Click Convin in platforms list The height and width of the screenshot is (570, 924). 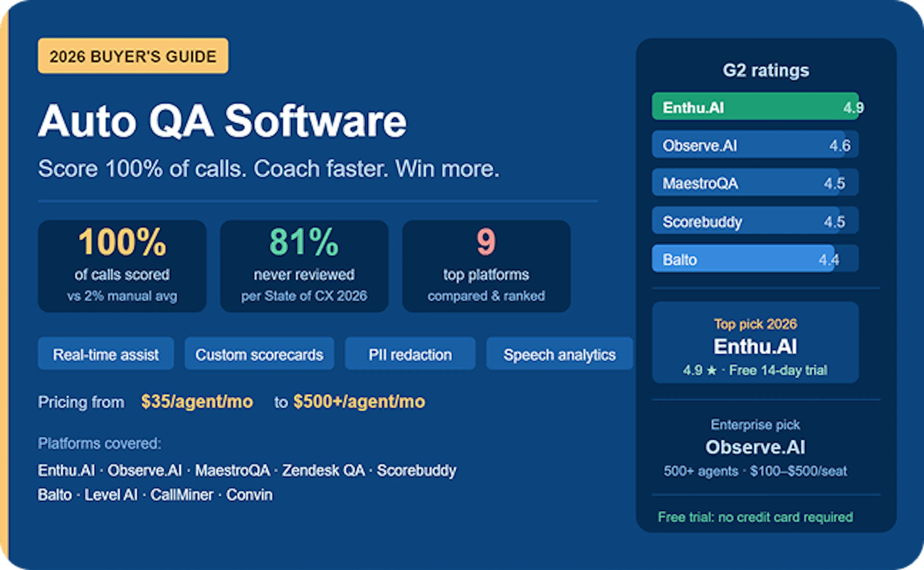click(x=249, y=495)
